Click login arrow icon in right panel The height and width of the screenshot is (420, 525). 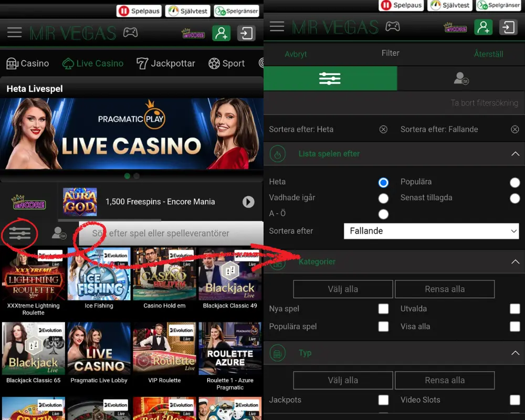coord(508,27)
